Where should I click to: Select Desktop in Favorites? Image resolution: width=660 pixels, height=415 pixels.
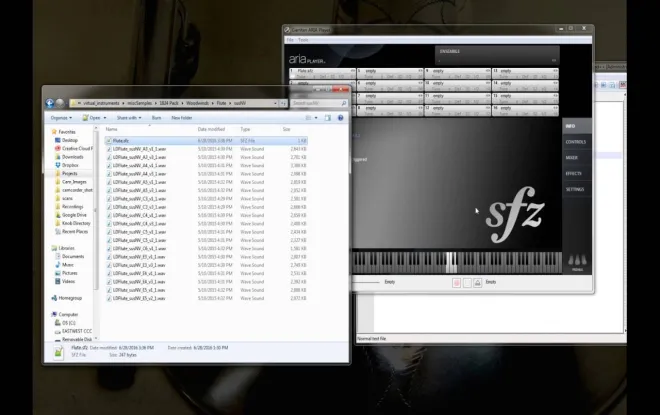[x=69, y=140]
